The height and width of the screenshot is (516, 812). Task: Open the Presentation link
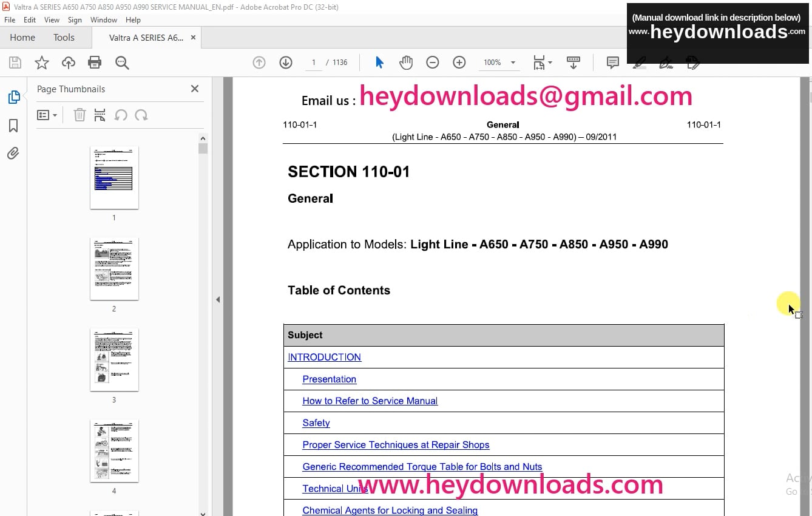click(x=330, y=379)
